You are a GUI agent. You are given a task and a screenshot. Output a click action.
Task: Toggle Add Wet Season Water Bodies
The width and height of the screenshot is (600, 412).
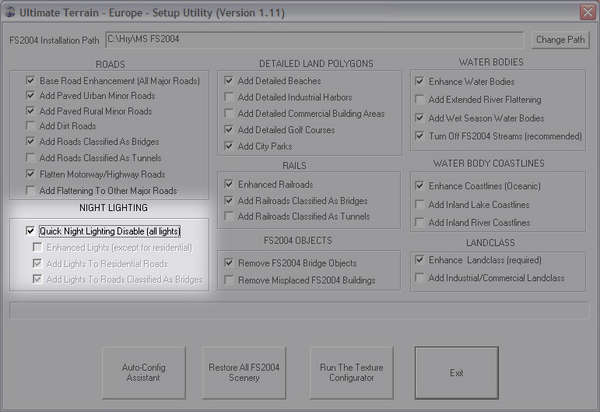[420, 118]
